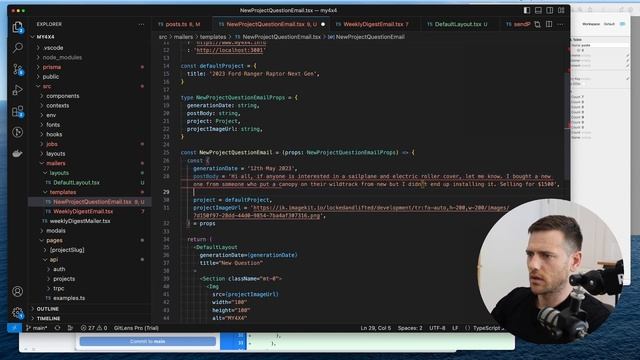Expand the .vscode folder
Viewport: 640px width, 360px height.
point(53,48)
